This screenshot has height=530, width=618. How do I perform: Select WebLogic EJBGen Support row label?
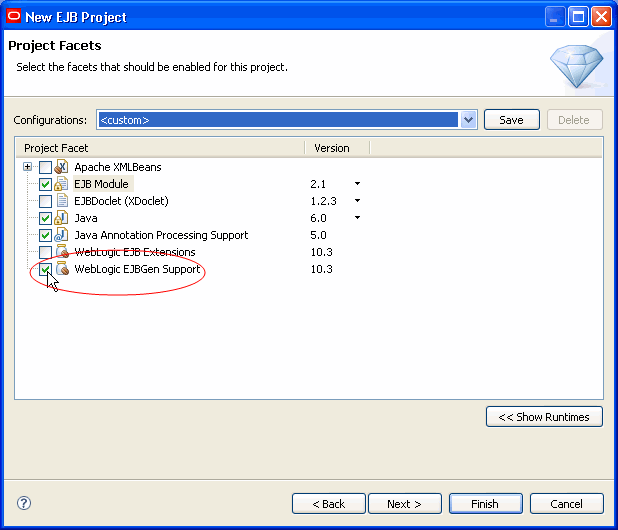pyautogui.click(x=138, y=269)
